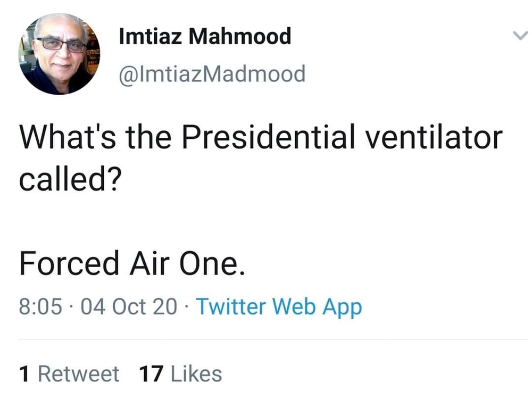Image resolution: width=532 pixels, height=399 pixels.
Task: Click the @ImtiazMadmood handle
Action: [x=212, y=74]
